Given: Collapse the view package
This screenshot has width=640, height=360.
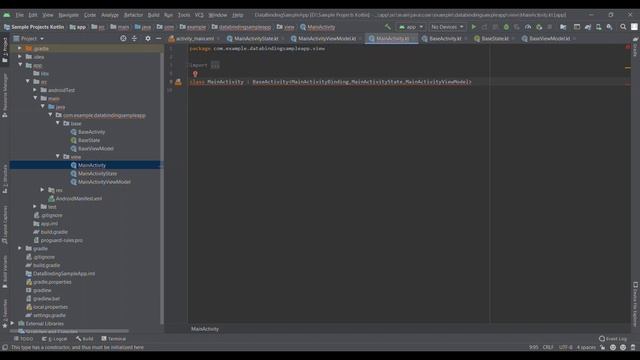Looking at the screenshot, I should pyautogui.click(x=58, y=157).
